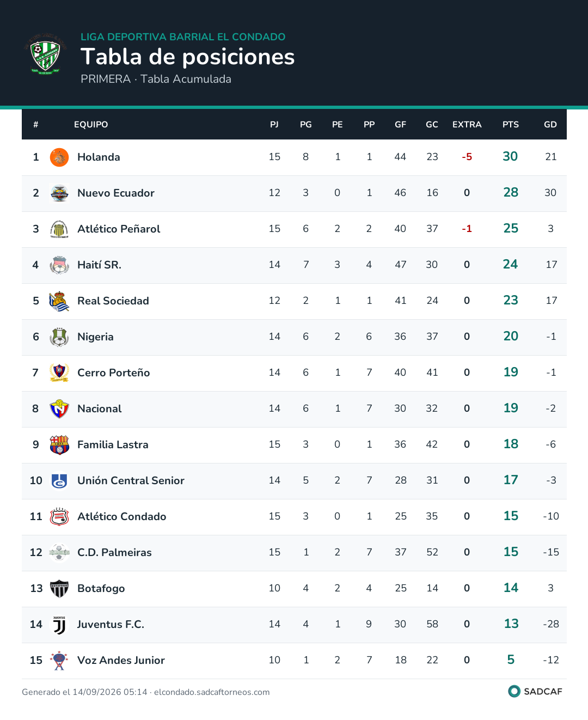
Task: Click the elcondado.sadcaftorneos.com footer text
Action: coord(212,692)
